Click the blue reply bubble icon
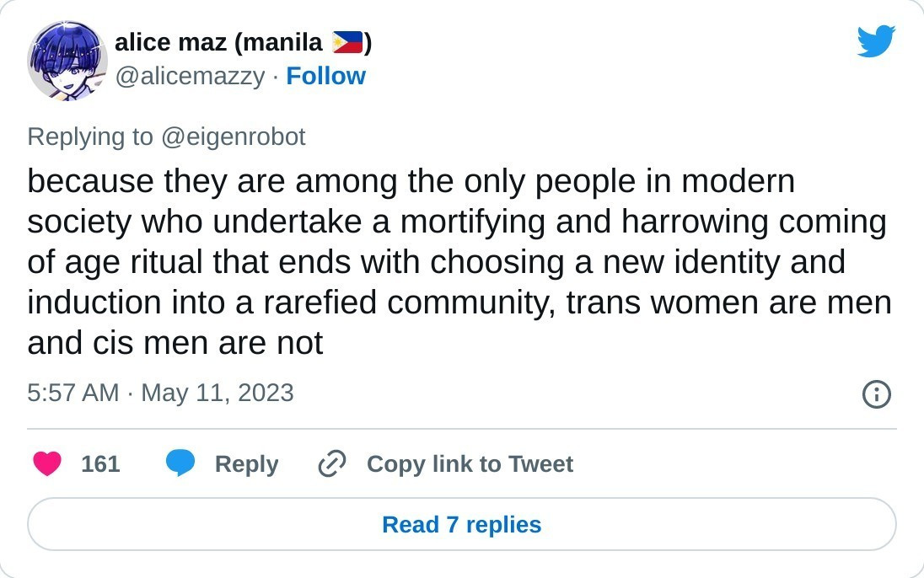Screen dimensions: 924x578 (180, 463)
